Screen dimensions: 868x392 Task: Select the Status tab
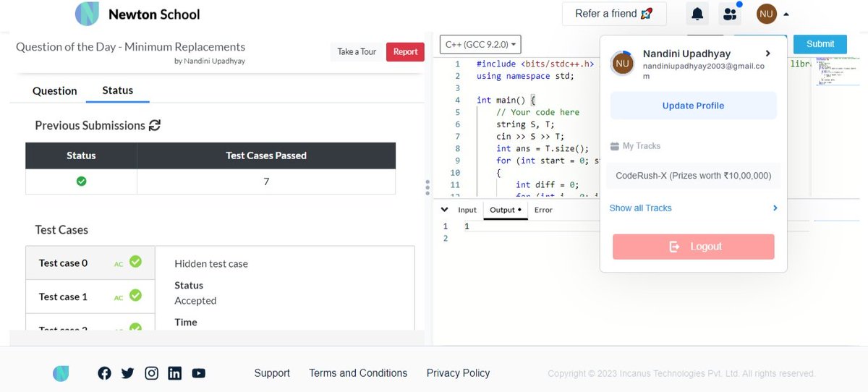[117, 90]
